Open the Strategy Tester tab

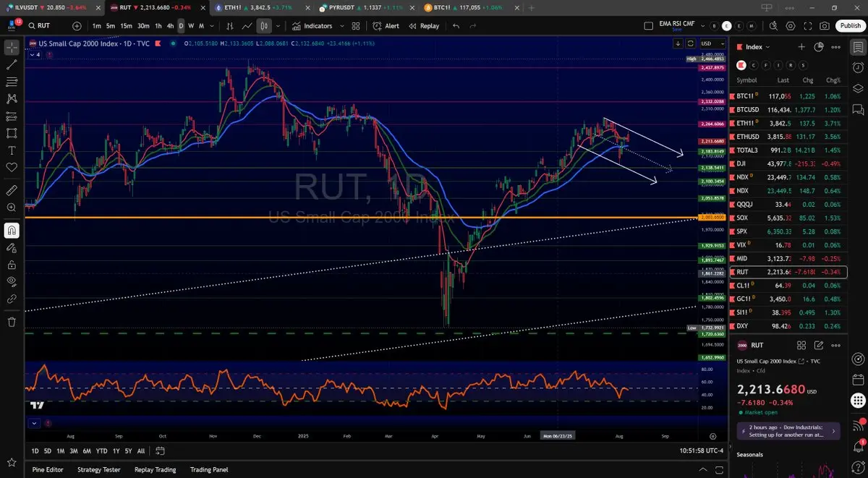pyautogui.click(x=98, y=469)
